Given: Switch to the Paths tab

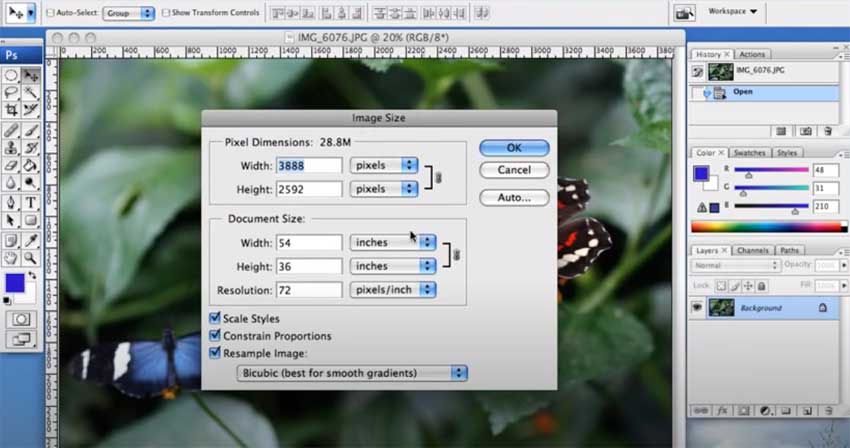Looking at the screenshot, I should [x=789, y=251].
